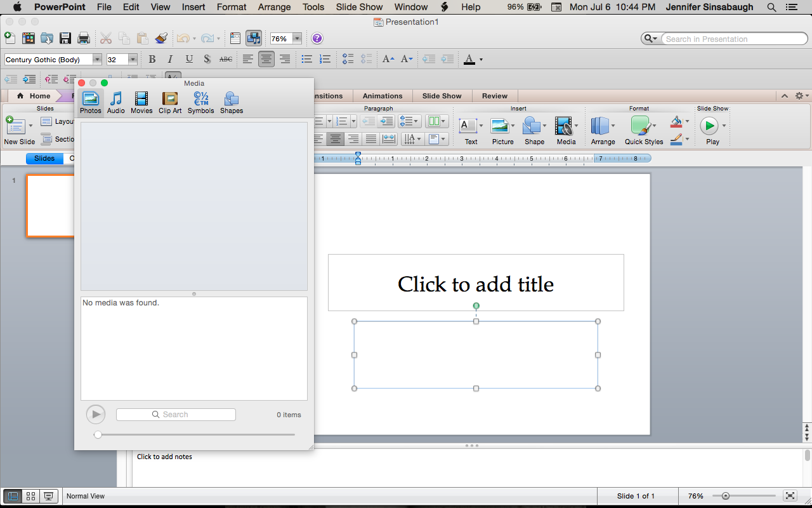
Task: Click the font color A swatch
Action: pyautogui.click(x=469, y=59)
